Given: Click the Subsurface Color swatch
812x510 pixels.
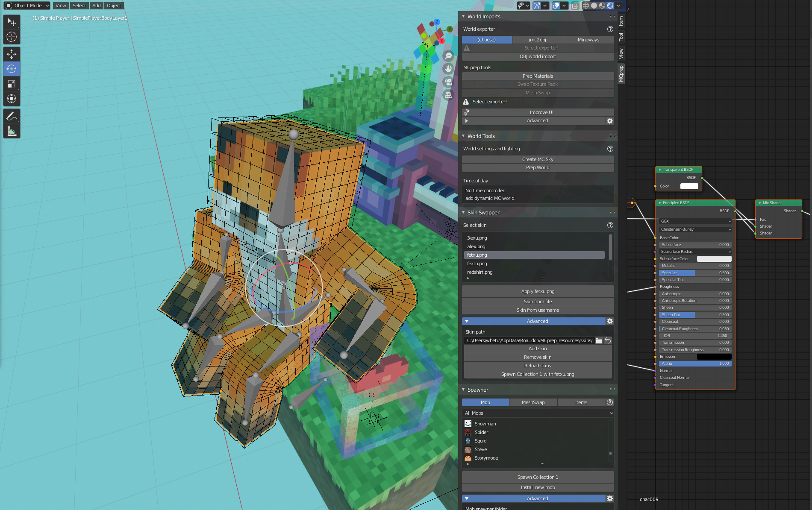Looking at the screenshot, I should [714, 258].
